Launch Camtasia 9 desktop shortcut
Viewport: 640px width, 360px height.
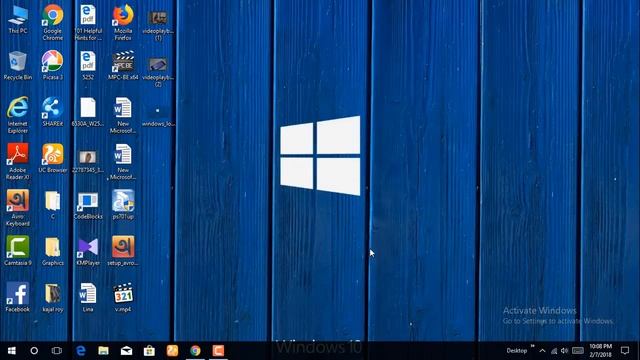(18, 251)
